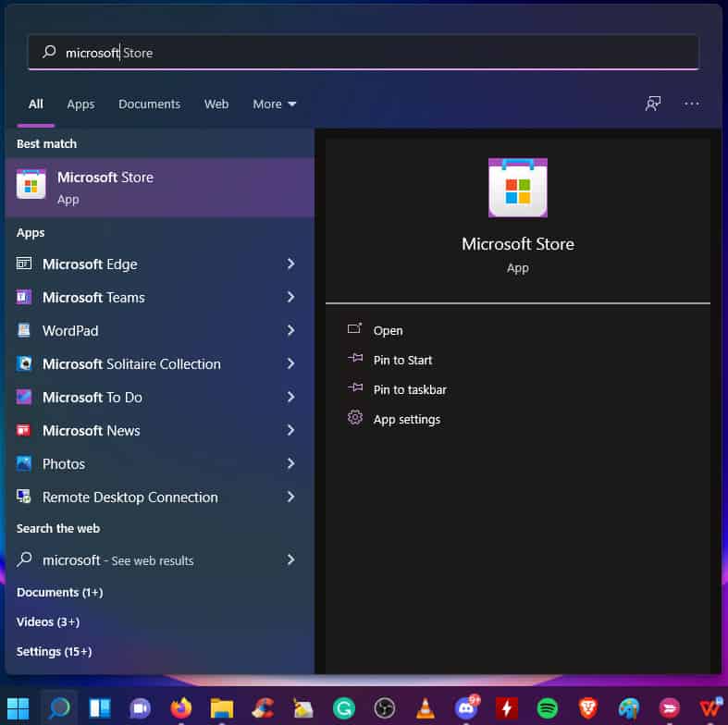
Task: Expand the WordPad result chevron
Action: [290, 331]
